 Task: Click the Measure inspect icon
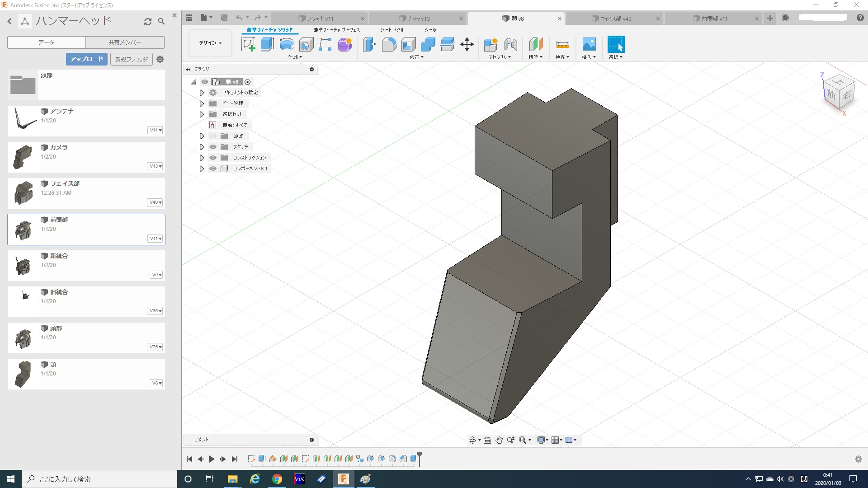point(562,44)
